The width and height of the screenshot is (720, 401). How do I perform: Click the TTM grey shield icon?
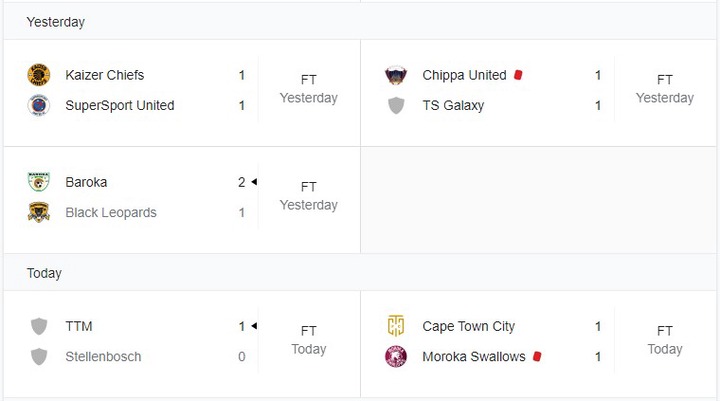tap(39, 326)
